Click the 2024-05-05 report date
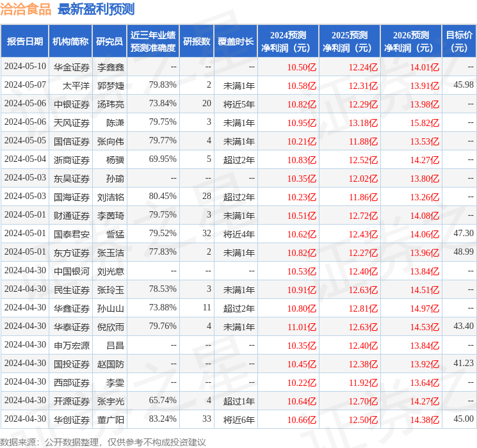The width and height of the screenshot is (477, 448). click(x=25, y=141)
